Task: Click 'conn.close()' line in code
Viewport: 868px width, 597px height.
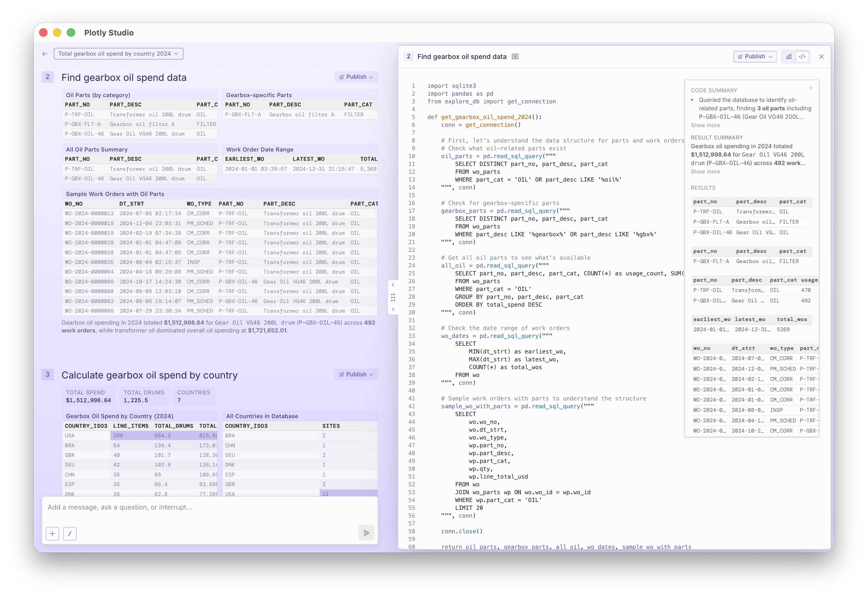Action: [x=462, y=531]
